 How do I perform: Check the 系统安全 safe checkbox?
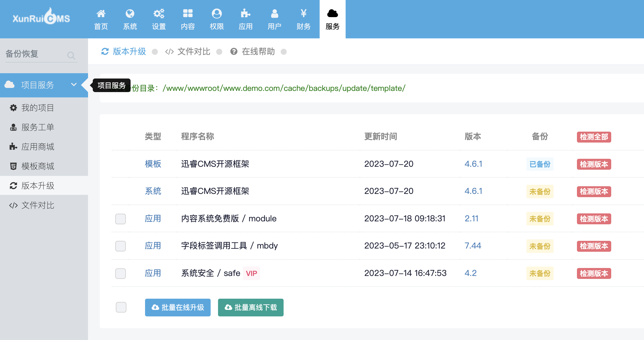121,273
